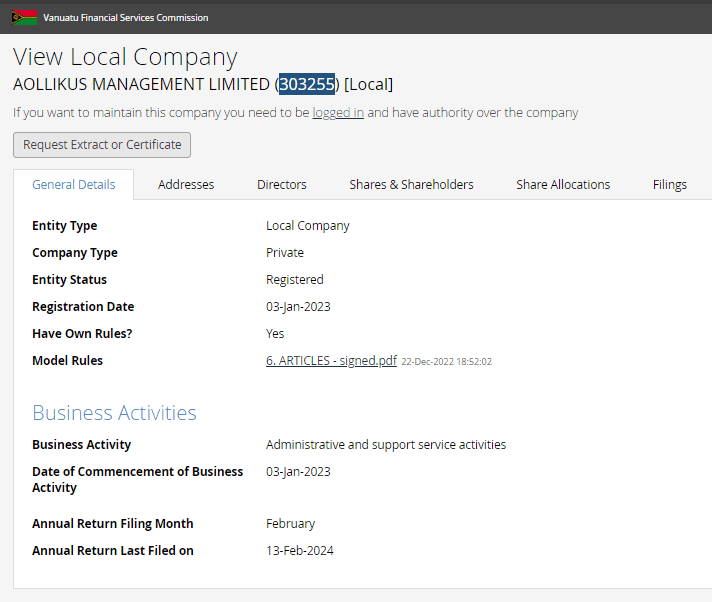
Task: Click the 22-Dec-2022 upload timestamp
Action: click(x=446, y=362)
